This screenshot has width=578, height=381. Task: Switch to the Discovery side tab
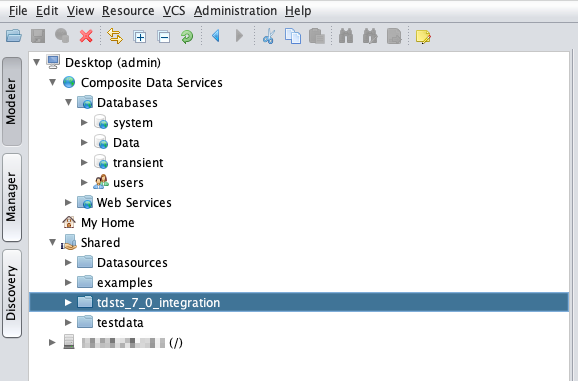tap(12, 293)
